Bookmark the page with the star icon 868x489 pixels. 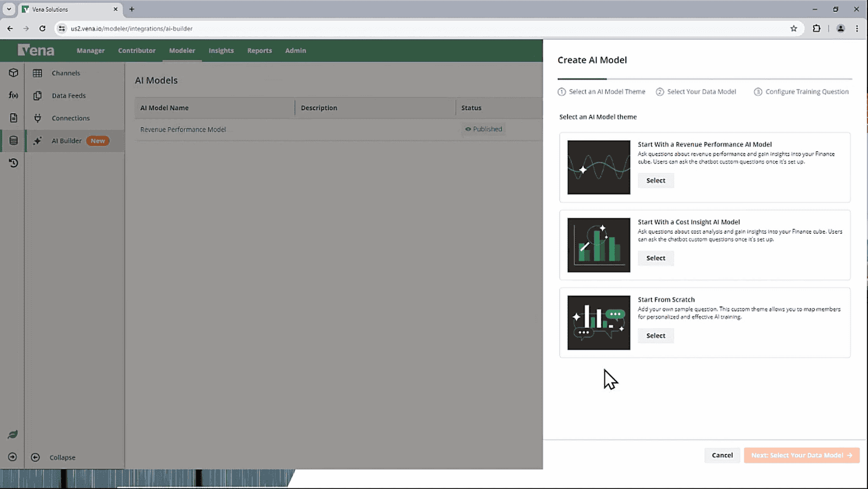(x=793, y=28)
